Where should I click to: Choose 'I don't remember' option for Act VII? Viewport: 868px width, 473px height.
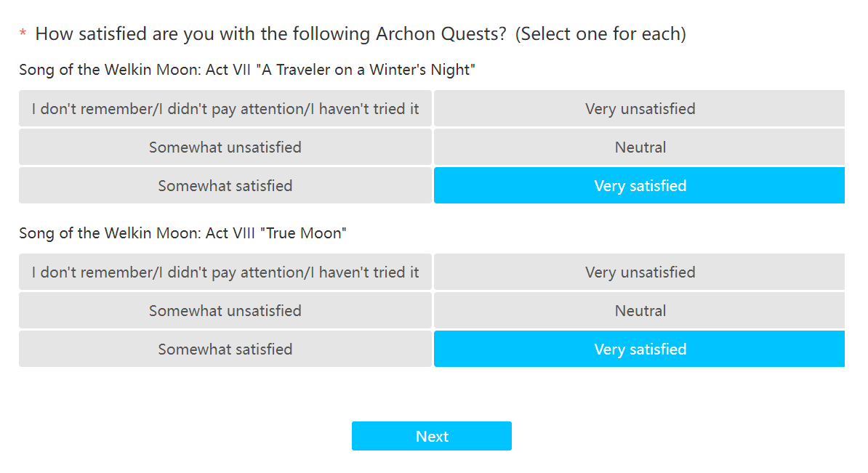(225, 109)
